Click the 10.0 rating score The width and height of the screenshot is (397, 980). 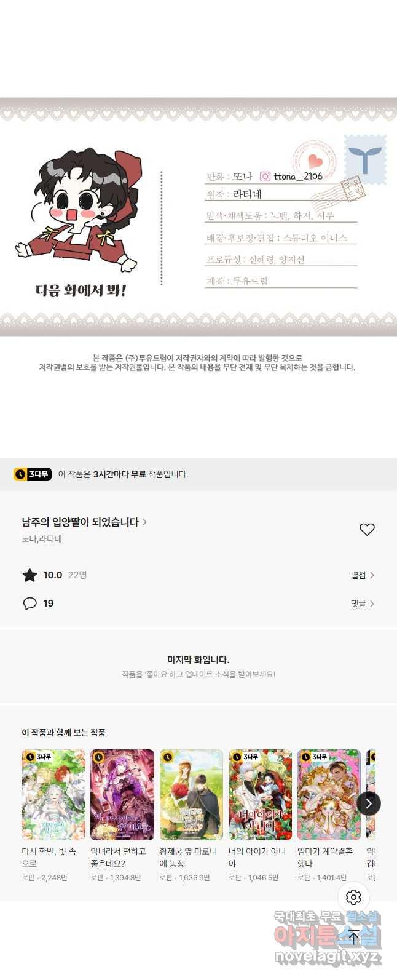pos(53,575)
